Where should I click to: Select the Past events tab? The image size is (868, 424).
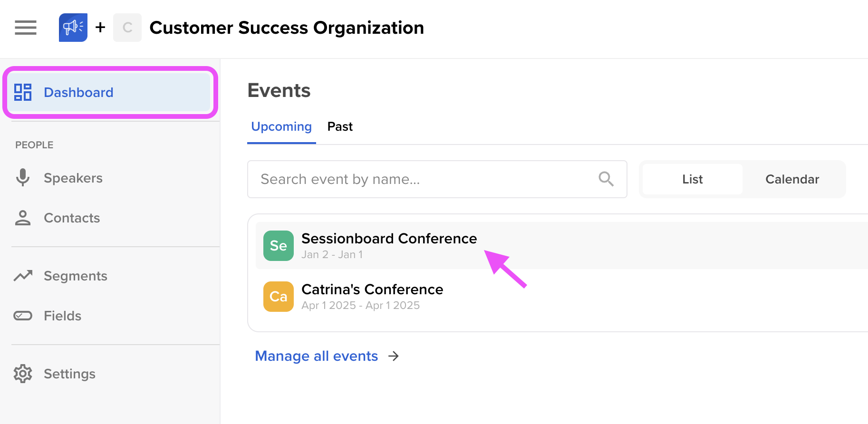pos(340,126)
